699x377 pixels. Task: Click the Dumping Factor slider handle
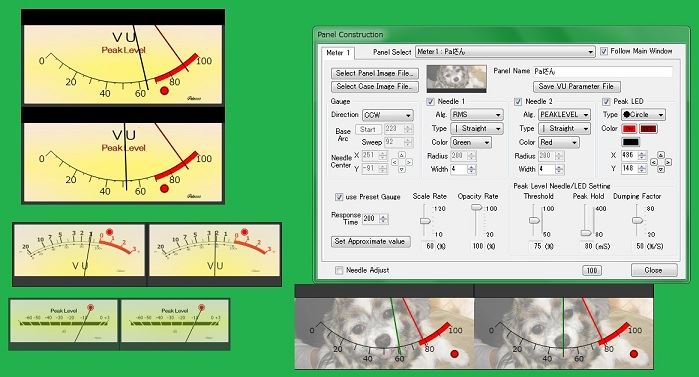(x=637, y=220)
